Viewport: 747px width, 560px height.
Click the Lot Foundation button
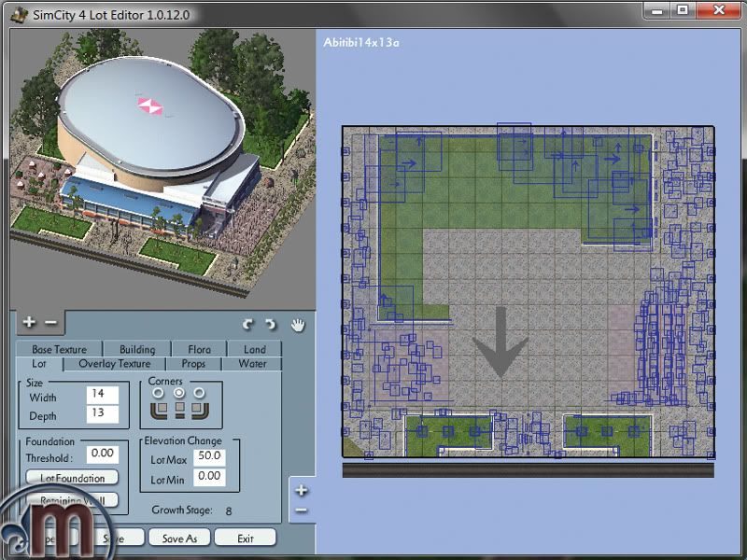pyautogui.click(x=72, y=478)
